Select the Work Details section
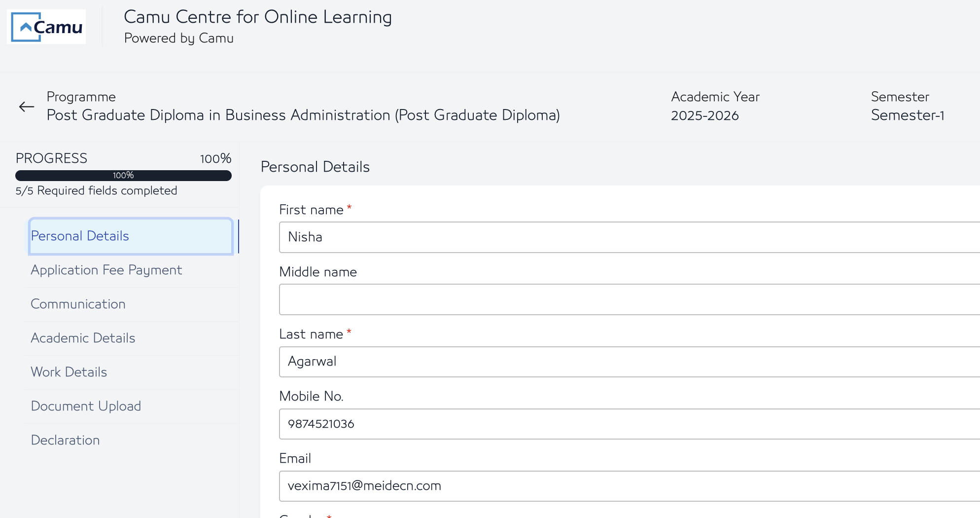The width and height of the screenshot is (980, 518). pyautogui.click(x=69, y=372)
